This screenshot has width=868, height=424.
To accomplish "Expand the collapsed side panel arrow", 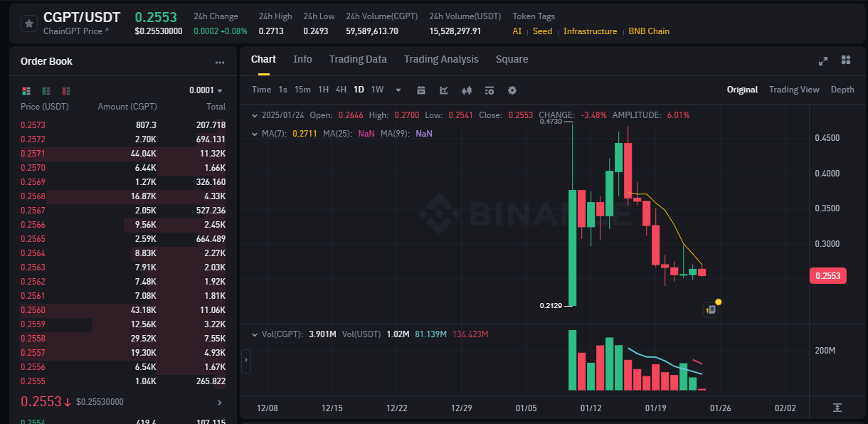I will tap(246, 361).
